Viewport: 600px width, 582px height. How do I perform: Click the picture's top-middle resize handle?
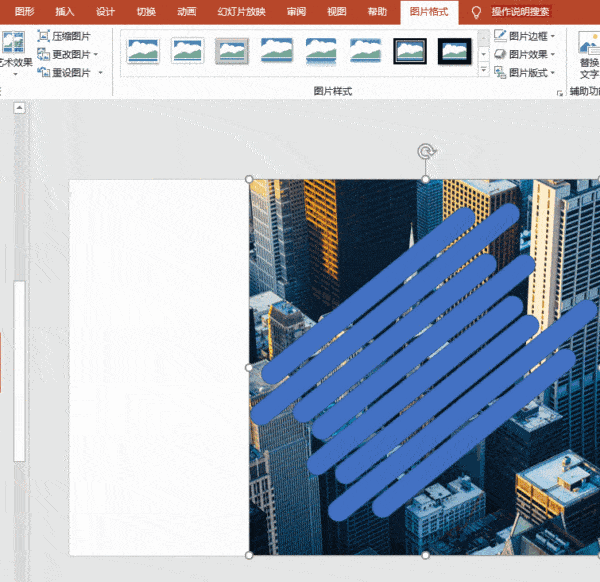(425, 179)
